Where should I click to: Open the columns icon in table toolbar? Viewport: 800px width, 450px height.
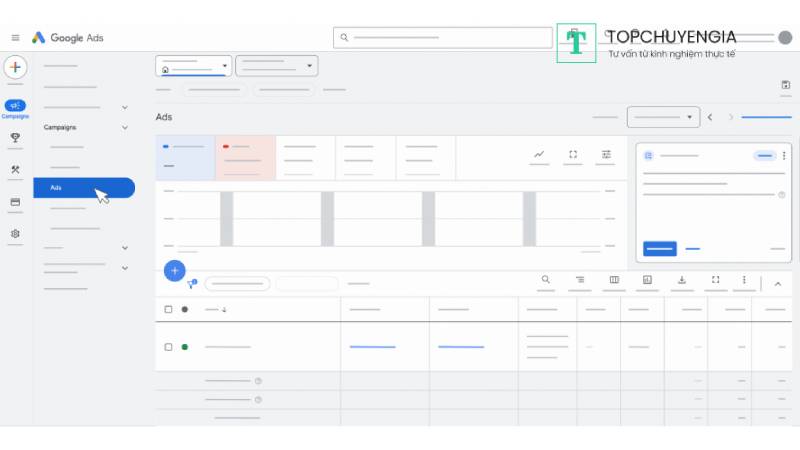pos(614,281)
